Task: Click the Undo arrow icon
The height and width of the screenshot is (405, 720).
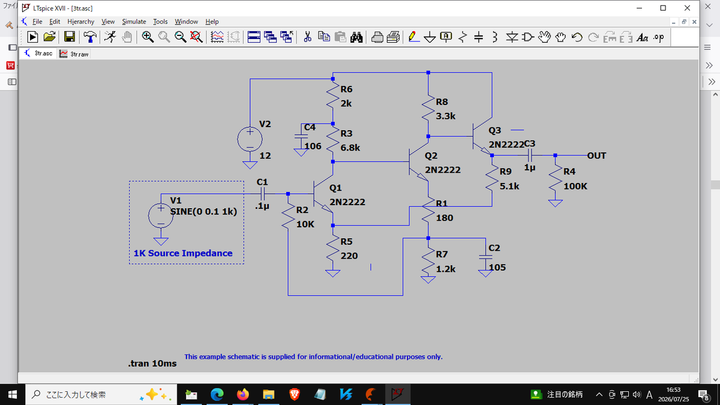Action: click(x=577, y=37)
